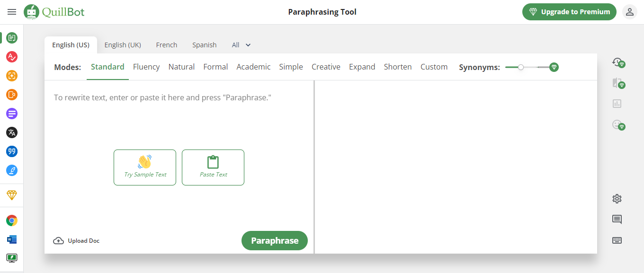This screenshot has height=273, width=644.
Task: View paraphrase history
Action: pos(618,62)
